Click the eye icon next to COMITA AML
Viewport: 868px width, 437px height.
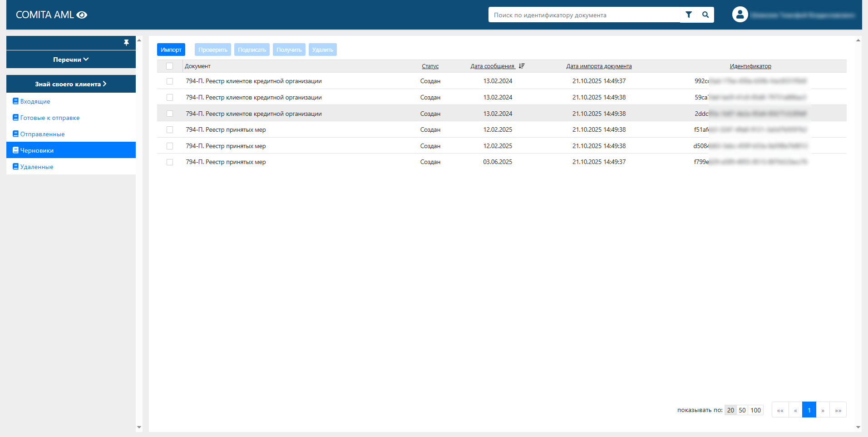tap(82, 15)
